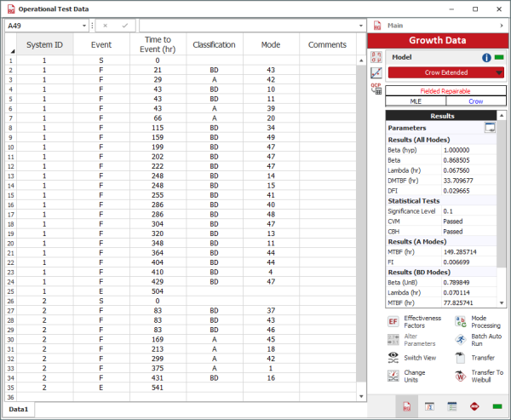This screenshot has width=511, height=420.
Task: Click Time to Event cell 115
Action: click(158, 128)
